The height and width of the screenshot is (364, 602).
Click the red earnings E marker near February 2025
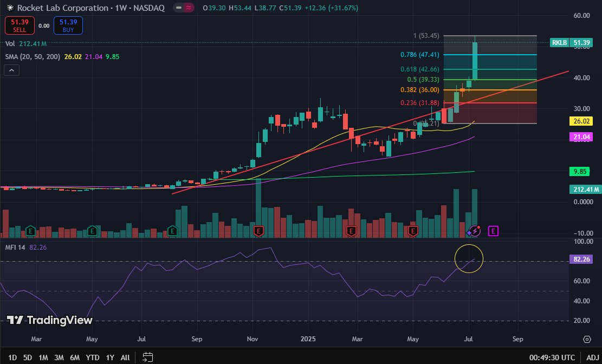point(351,231)
